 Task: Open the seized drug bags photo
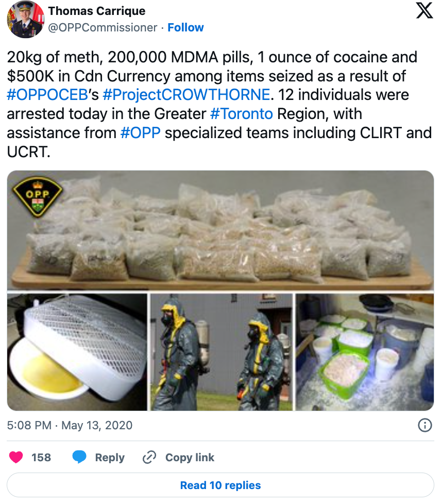click(x=220, y=230)
